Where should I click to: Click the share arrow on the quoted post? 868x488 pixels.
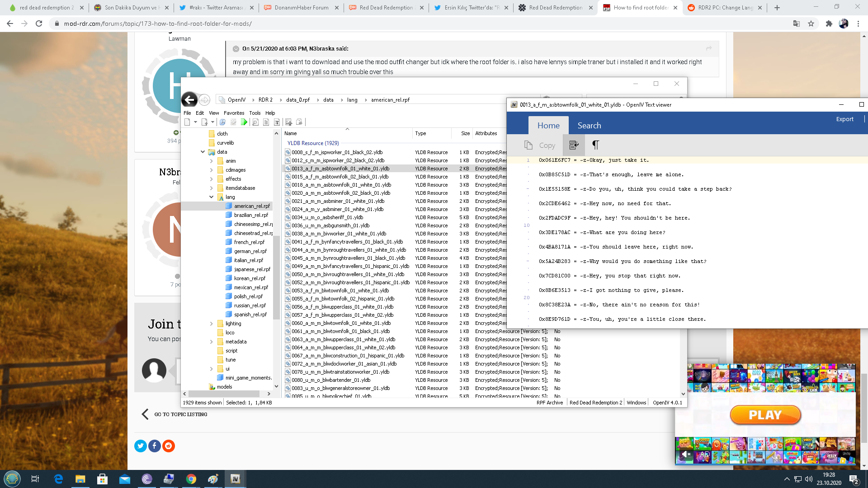coord(709,48)
